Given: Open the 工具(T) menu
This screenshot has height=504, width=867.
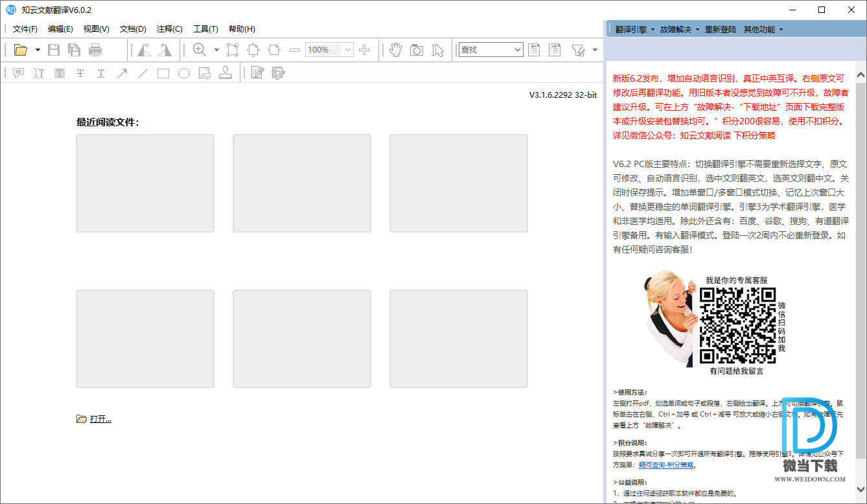Looking at the screenshot, I should (x=205, y=29).
